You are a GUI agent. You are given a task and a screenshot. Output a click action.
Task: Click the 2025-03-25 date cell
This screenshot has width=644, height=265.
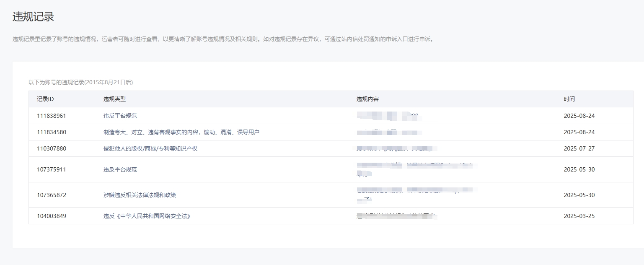coord(579,216)
